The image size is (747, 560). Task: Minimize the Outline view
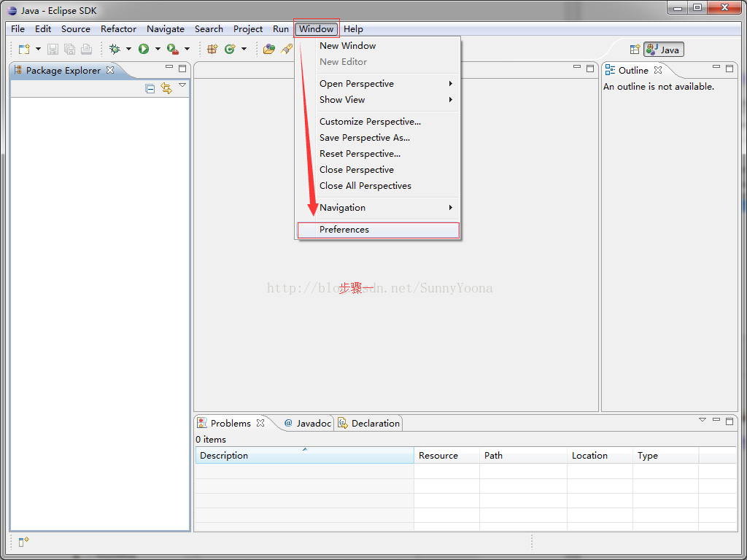(x=716, y=67)
